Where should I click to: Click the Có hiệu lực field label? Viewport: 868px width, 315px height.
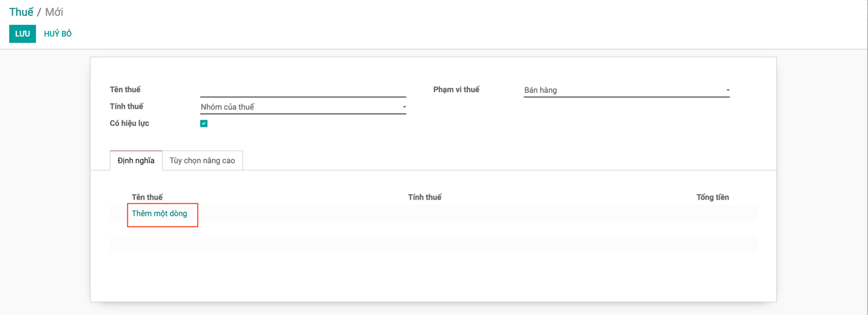coord(129,123)
